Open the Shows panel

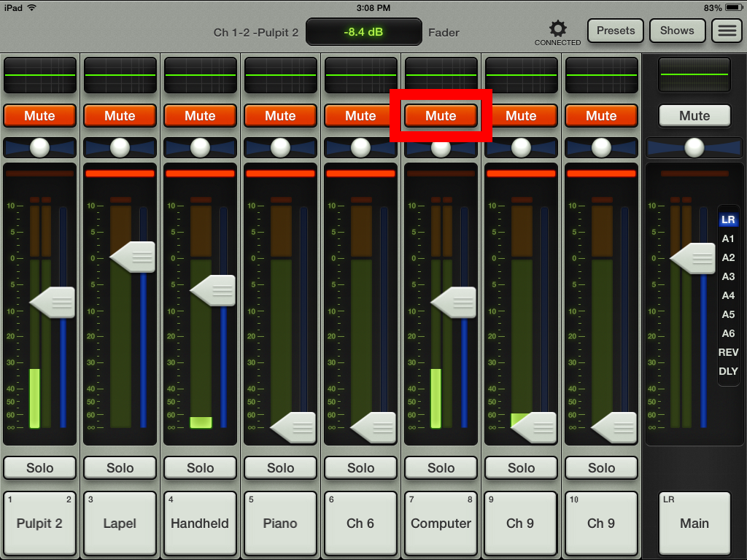[x=677, y=31]
